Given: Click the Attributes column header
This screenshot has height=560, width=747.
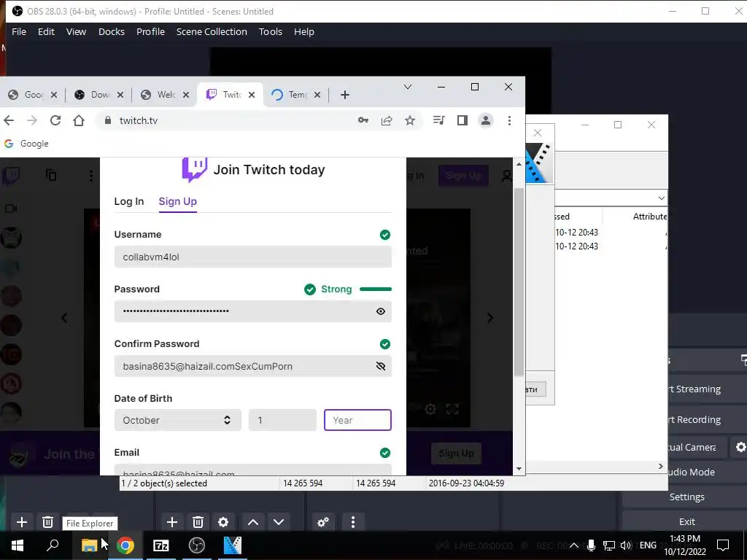Looking at the screenshot, I should pos(649,216).
